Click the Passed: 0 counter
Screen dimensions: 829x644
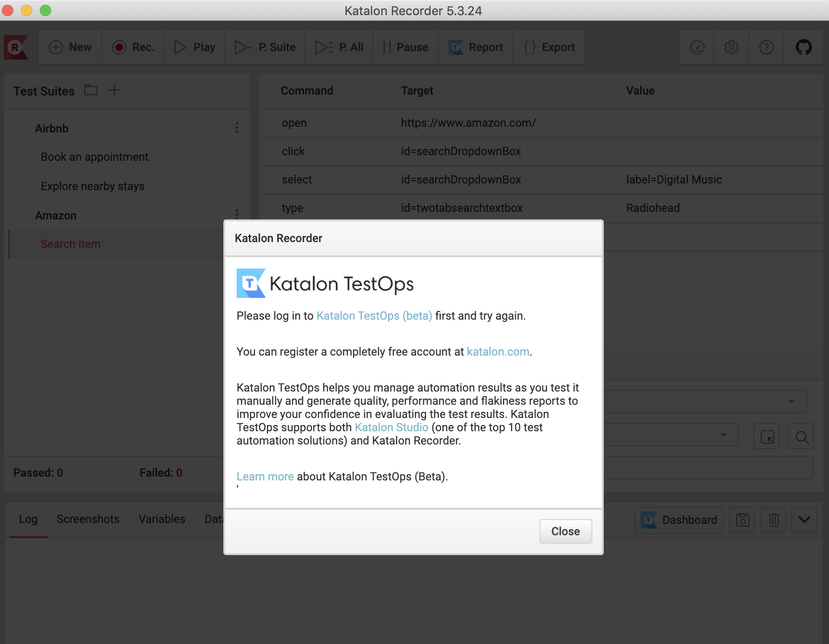(x=38, y=473)
